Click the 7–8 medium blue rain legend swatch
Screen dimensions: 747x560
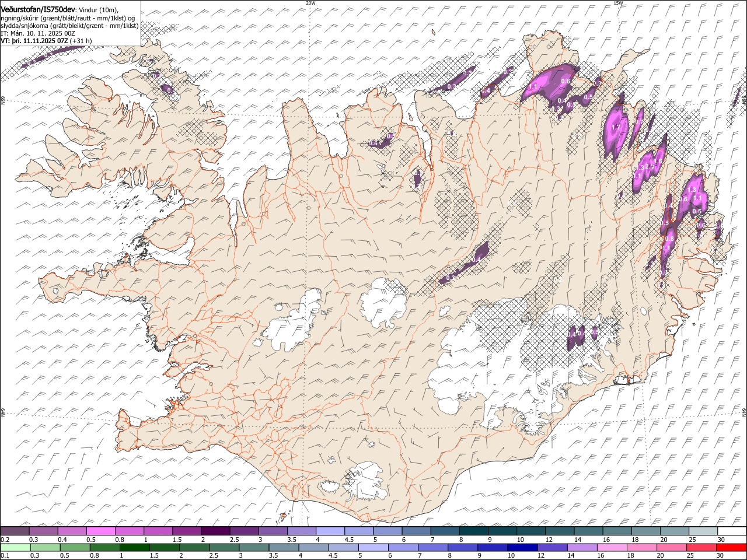click(432, 547)
